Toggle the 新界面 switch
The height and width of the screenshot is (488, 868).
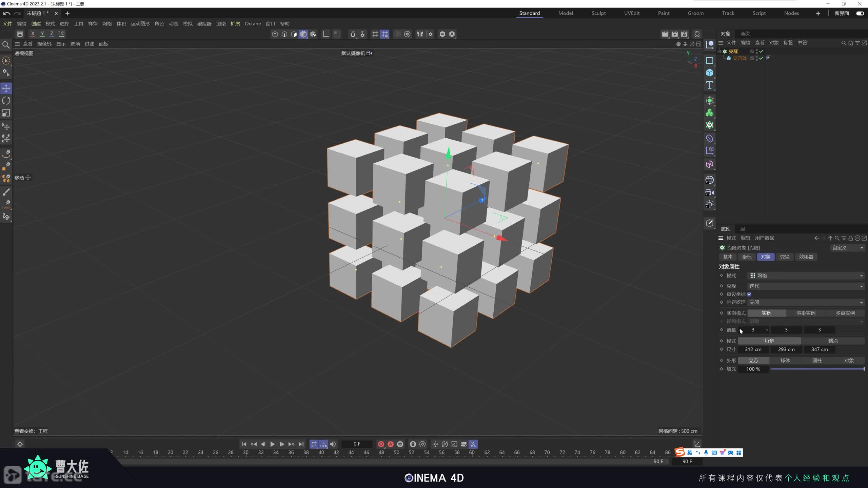click(x=860, y=13)
